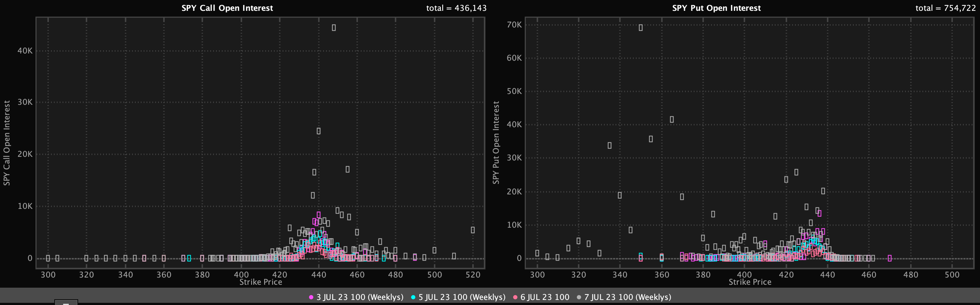This screenshot has height=305, width=980.
Task: Click the 480 tick on put chart axis
Action: tap(911, 275)
